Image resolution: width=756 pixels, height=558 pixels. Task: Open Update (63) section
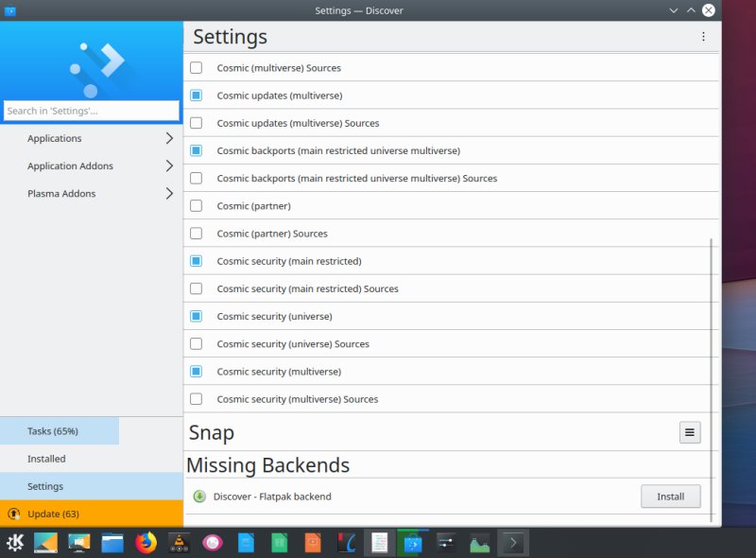coord(53,514)
